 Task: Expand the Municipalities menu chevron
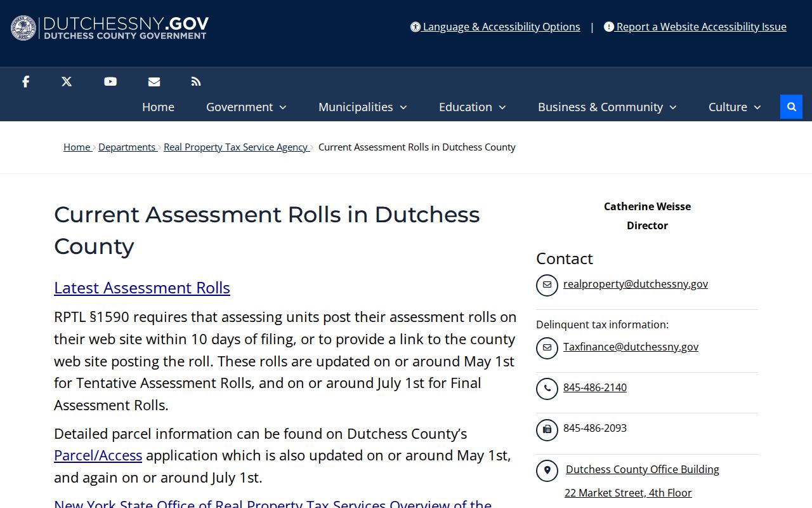tap(403, 107)
